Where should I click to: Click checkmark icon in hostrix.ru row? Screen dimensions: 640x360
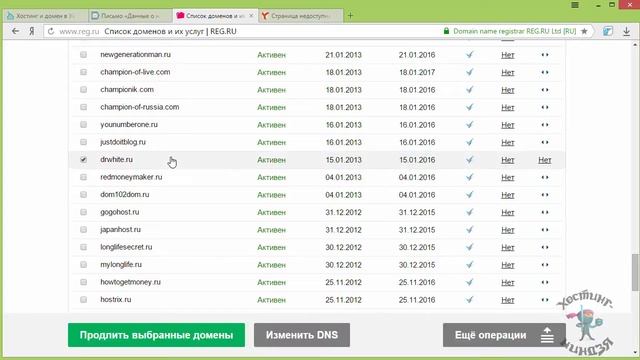(x=469, y=300)
